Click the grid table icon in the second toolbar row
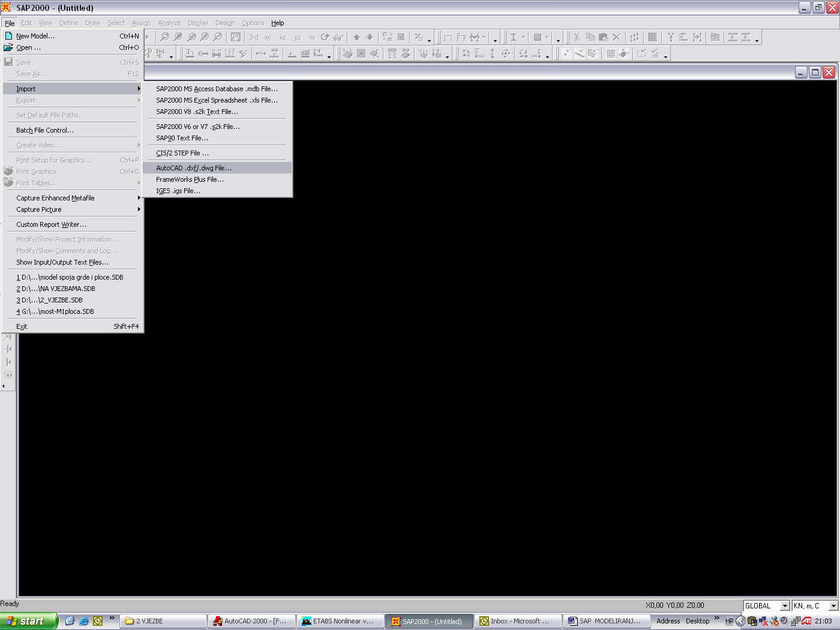The width and height of the screenshot is (840, 630). (611, 53)
